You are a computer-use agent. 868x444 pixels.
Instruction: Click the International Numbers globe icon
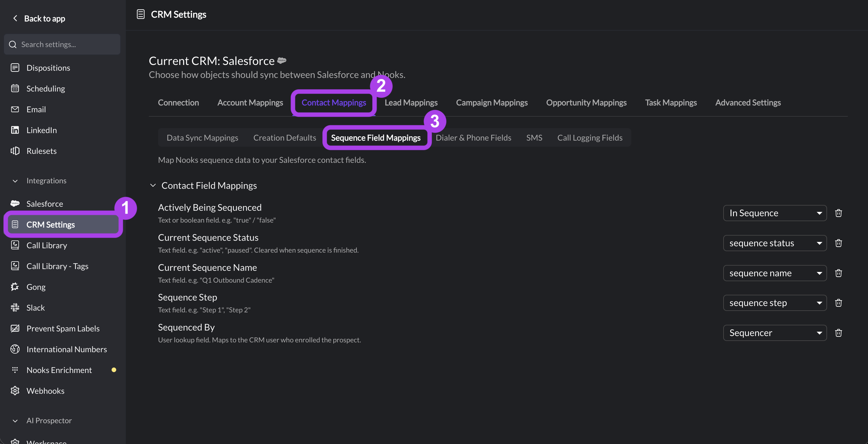point(15,349)
